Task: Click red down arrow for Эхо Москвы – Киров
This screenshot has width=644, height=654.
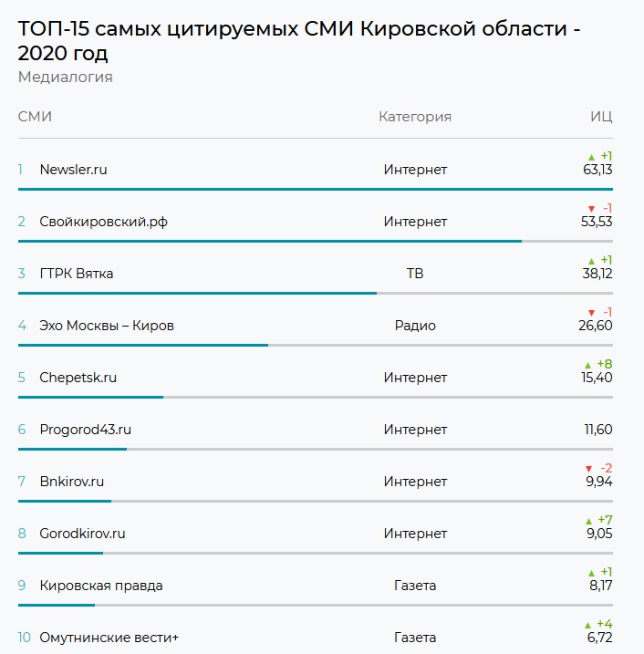Action: point(591,313)
